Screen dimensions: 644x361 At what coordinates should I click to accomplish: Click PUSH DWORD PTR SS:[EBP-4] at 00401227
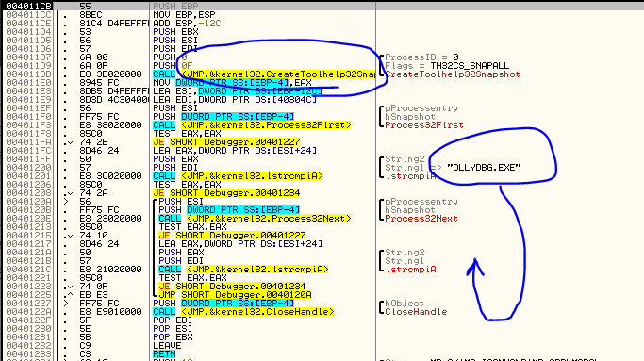pos(223,304)
